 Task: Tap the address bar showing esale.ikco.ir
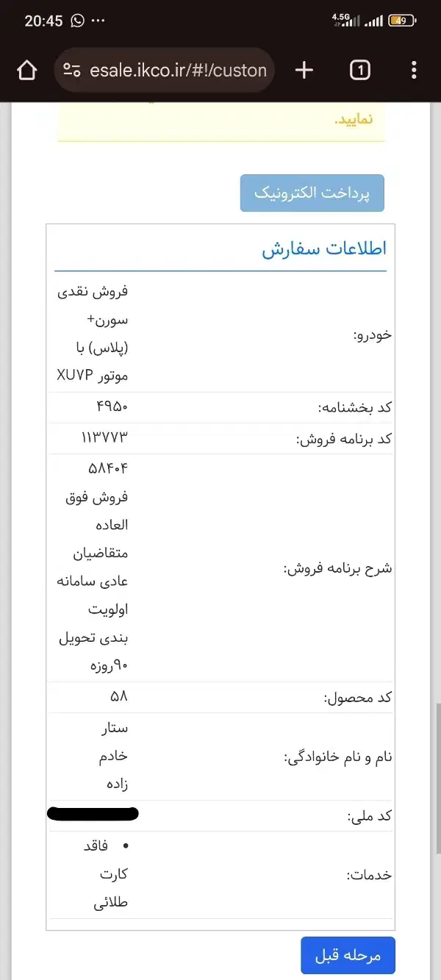pyautogui.click(x=176, y=70)
